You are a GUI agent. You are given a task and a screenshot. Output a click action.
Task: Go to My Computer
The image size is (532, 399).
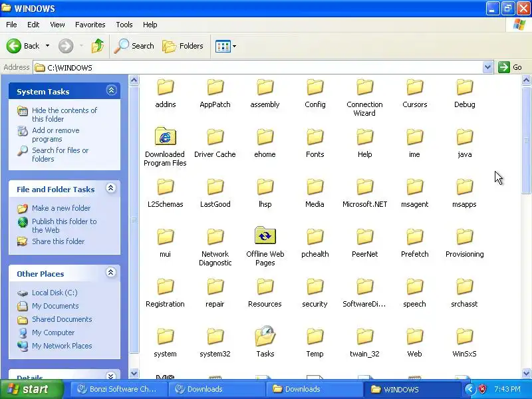(46, 332)
